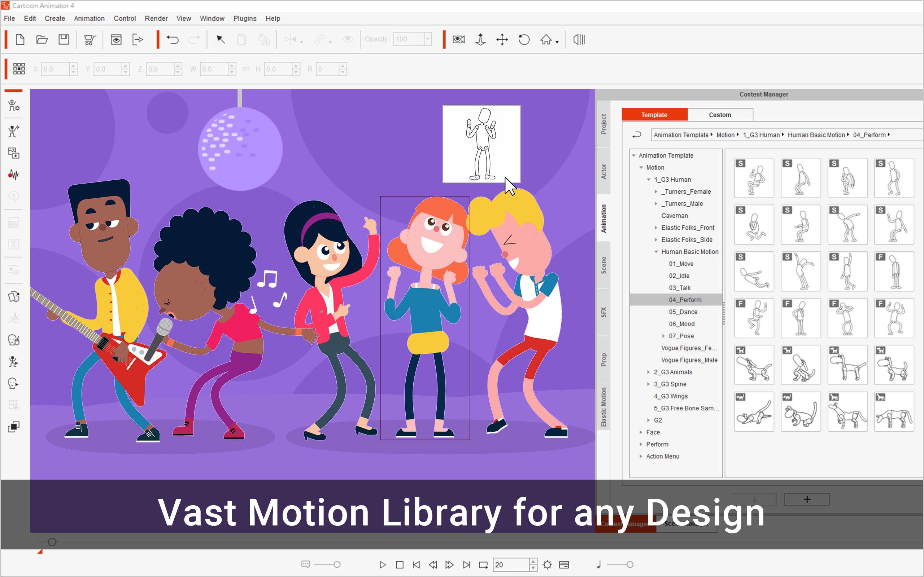
Task: Expand the 07_Pose category
Action: tap(664, 336)
